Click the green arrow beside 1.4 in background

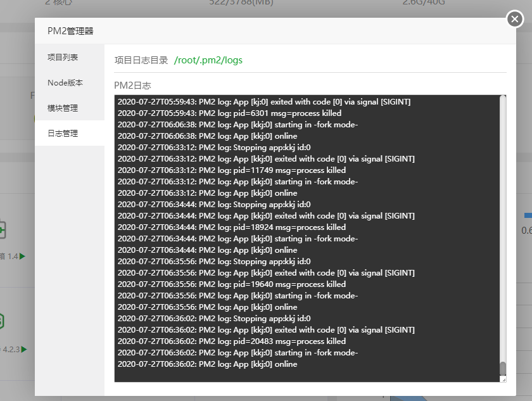coord(22,256)
